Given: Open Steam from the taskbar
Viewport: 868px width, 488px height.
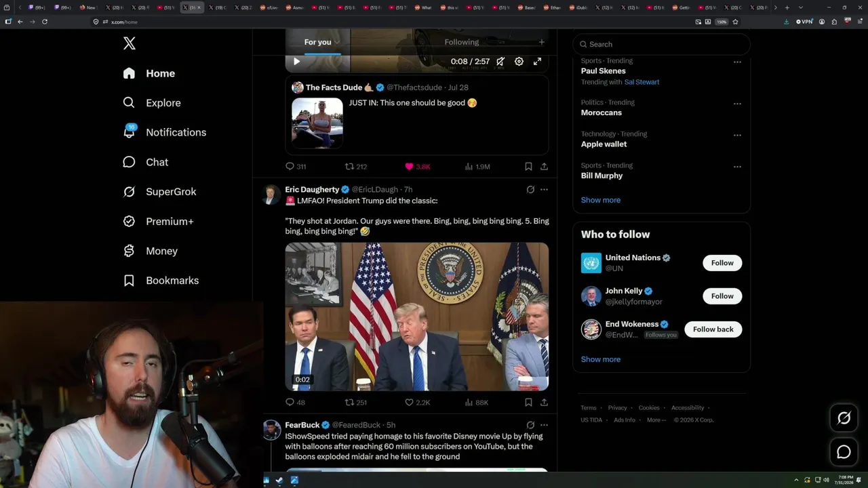Looking at the screenshot, I should coord(280,480).
